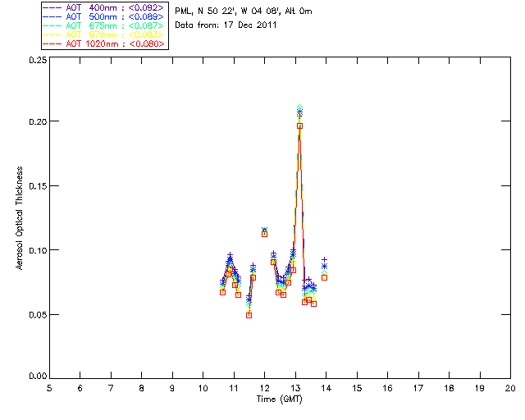Image resolution: width=525 pixels, height=420 pixels.
Task: Click the x-axis tick label 10
Action: (203, 388)
